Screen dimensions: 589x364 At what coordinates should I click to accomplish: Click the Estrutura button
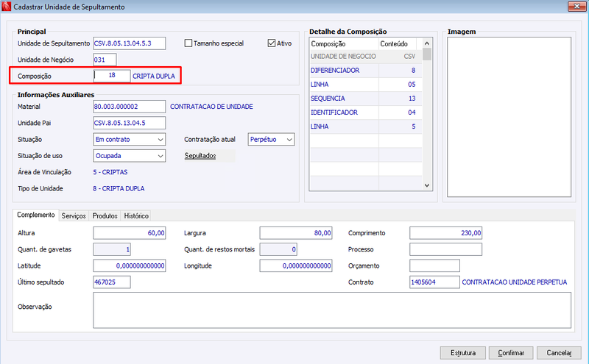(x=463, y=353)
